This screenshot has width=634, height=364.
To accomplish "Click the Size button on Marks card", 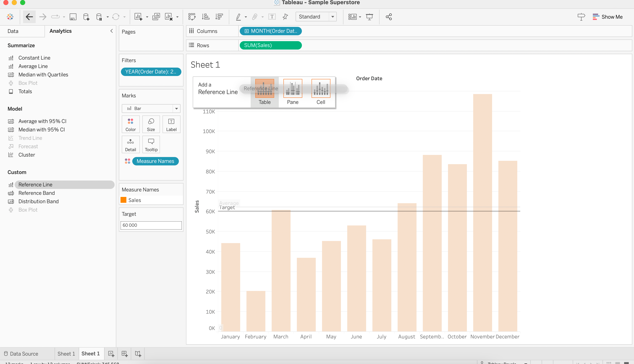I will (x=151, y=124).
